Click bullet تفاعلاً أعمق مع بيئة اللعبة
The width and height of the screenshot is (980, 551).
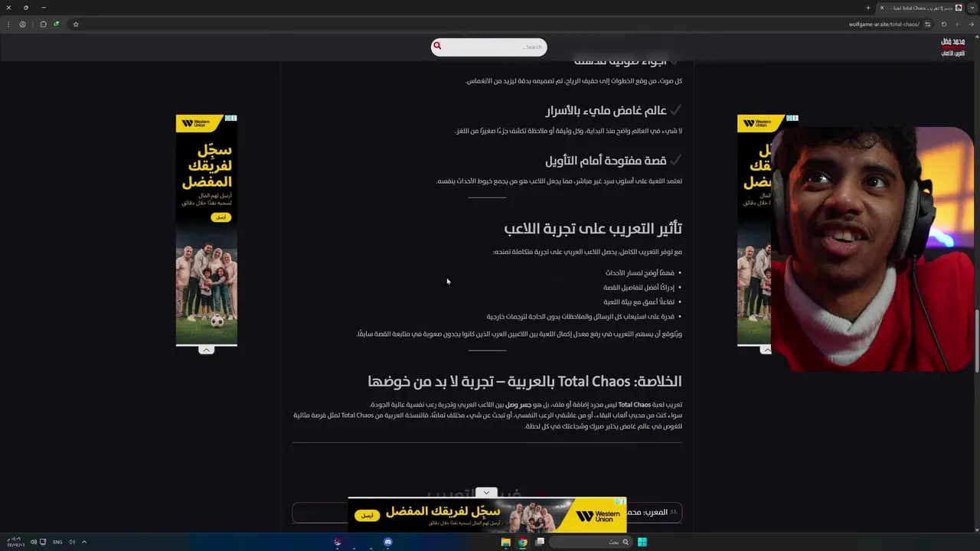tap(639, 302)
